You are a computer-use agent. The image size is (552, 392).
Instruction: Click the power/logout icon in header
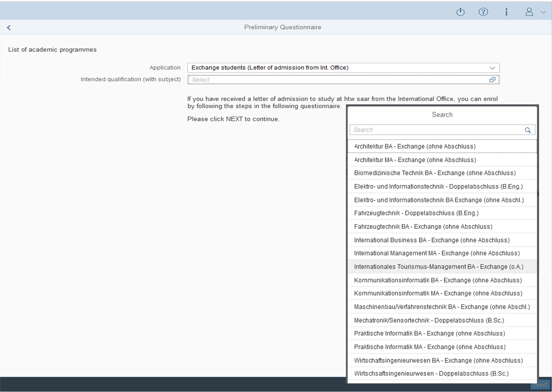coord(461,12)
